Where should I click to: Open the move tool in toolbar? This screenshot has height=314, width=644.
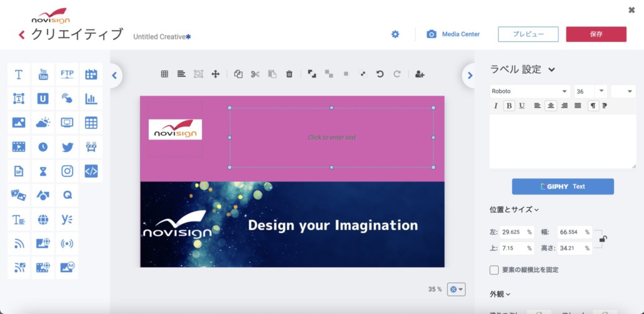coord(215,74)
